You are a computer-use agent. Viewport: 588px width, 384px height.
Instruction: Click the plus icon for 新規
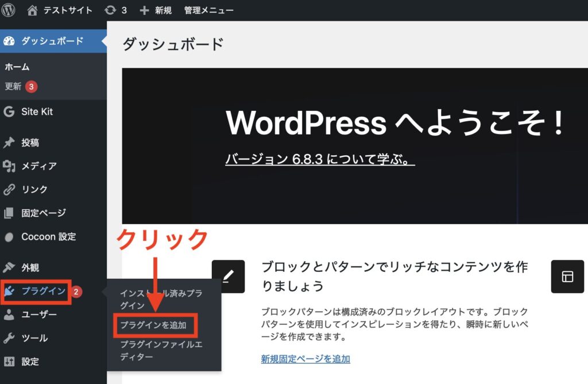[x=144, y=10]
